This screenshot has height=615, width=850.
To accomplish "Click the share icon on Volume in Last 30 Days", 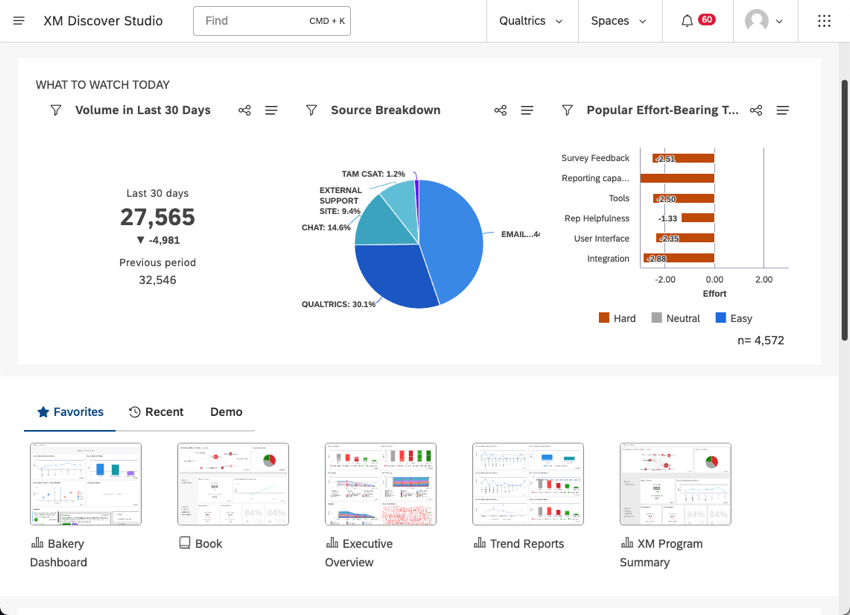I will point(244,110).
